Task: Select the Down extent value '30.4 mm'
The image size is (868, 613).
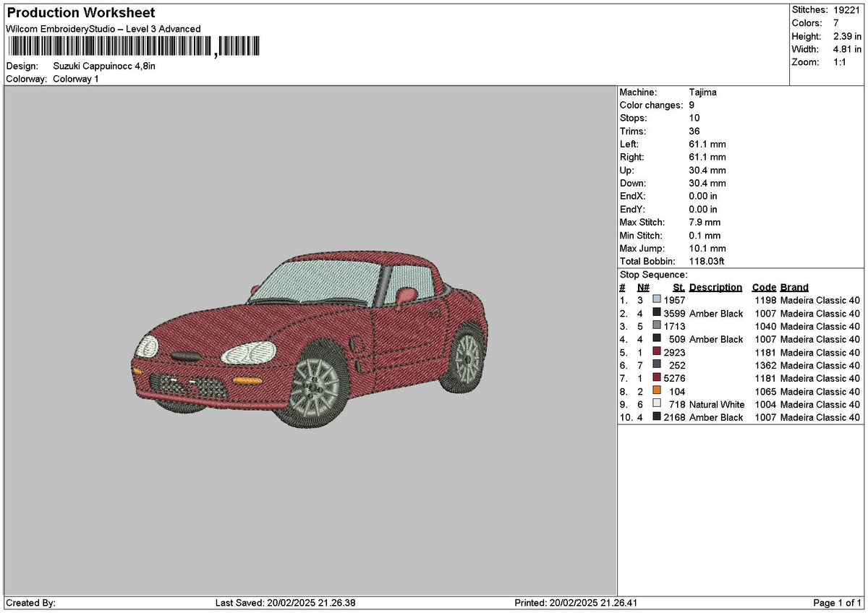Action: tap(707, 184)
